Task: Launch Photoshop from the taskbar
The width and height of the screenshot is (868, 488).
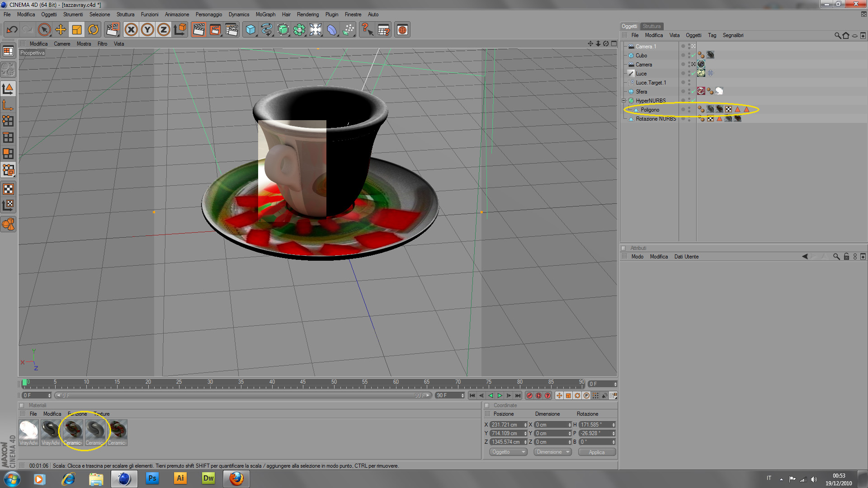Action: [x=152, y=479]
